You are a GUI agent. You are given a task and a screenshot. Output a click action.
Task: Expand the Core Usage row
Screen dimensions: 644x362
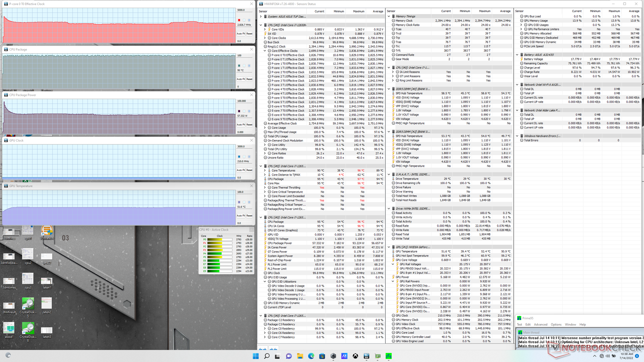pos(265,128)
